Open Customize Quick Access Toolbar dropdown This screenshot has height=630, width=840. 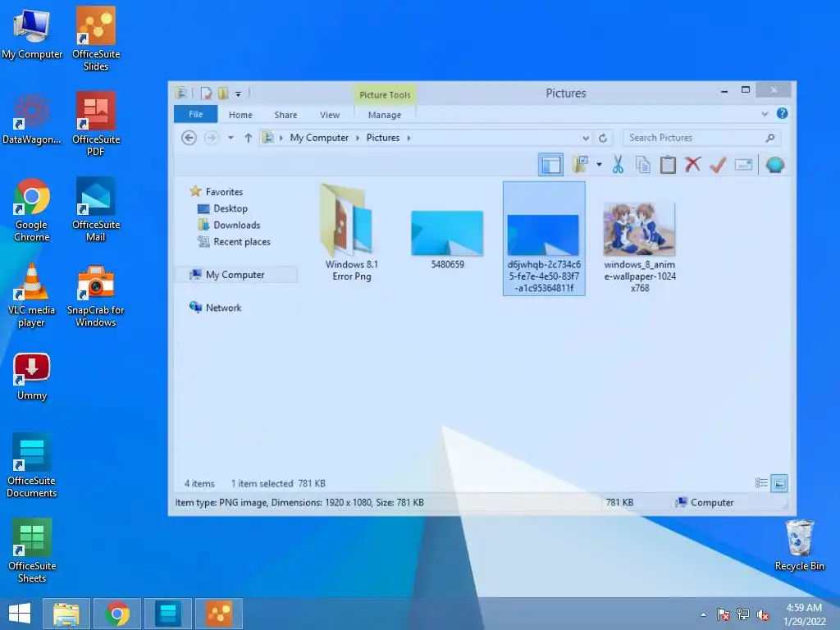tap(238, 94)
